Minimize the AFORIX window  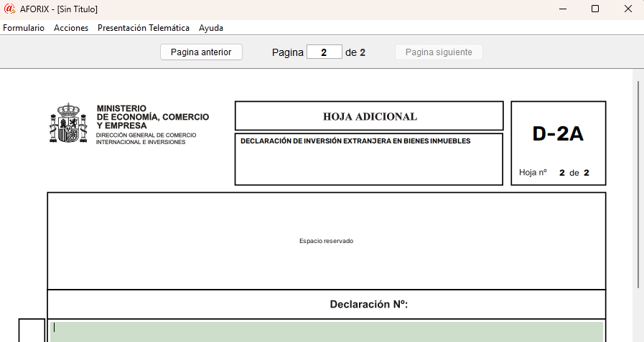pos(562,9)
